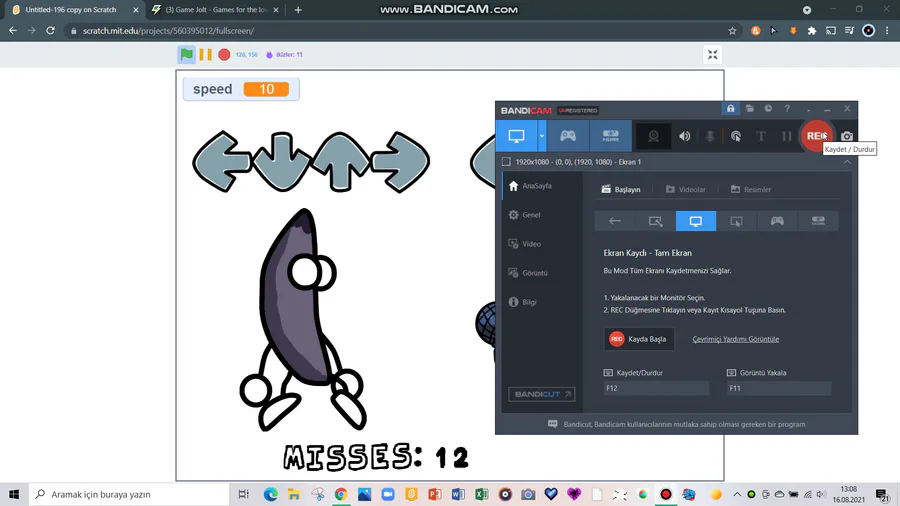Choose around-mouse mode in mode selector
This screenshot has height=506, width=900.
(736, 221)
